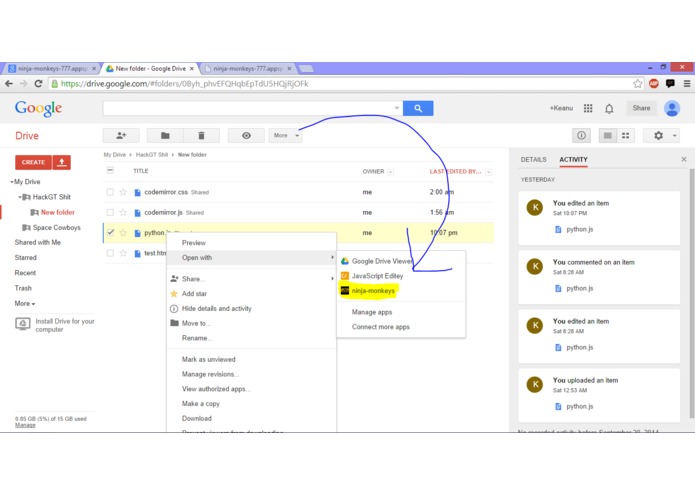Collapse the HackGT Shit folder
The height and width of the screenshot is (494, 695).
coord(20,197)
